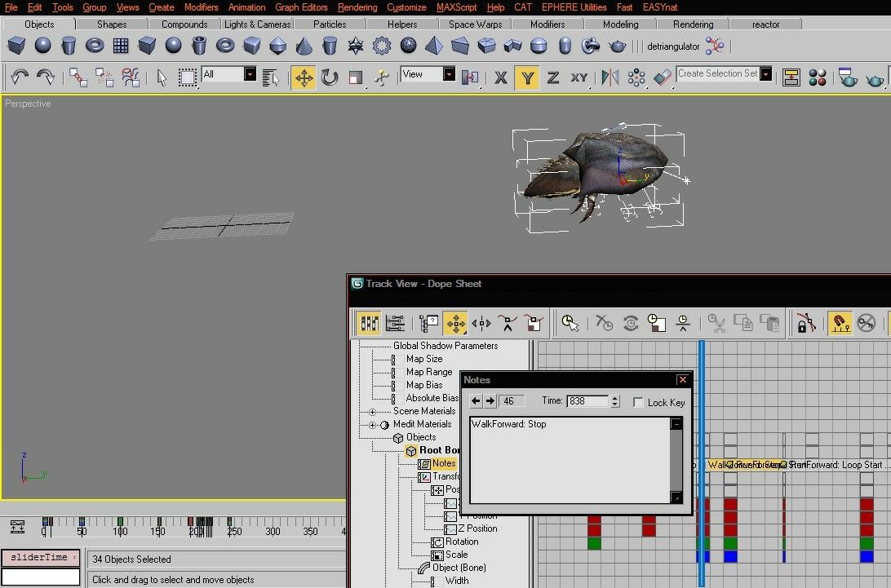The height and width of the screenshot is (588, 891).
Task: Open the Customize menu
Action: [x=406, y=7]
